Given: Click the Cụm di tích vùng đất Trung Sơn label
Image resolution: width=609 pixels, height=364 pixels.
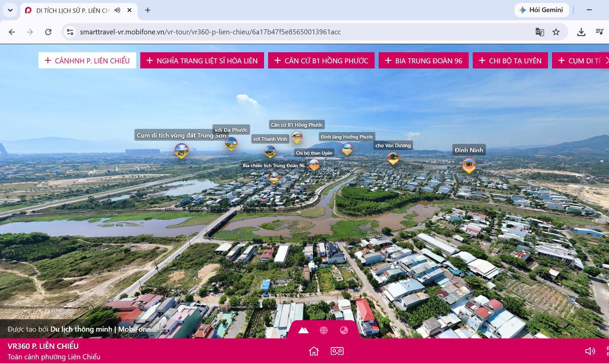Looking at the screenshot, I should (181, 135).
